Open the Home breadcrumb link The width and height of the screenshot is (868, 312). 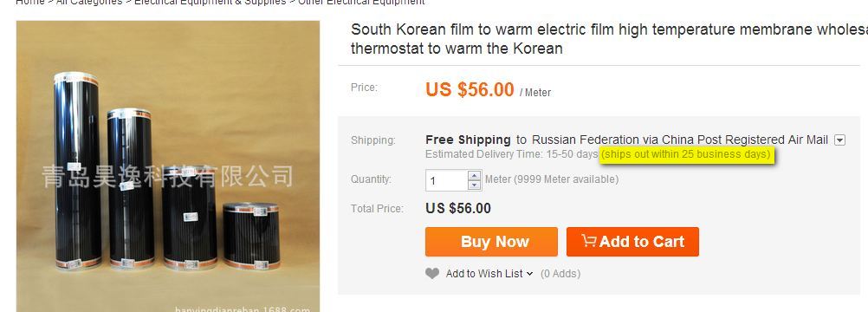[x=30, y=3]
